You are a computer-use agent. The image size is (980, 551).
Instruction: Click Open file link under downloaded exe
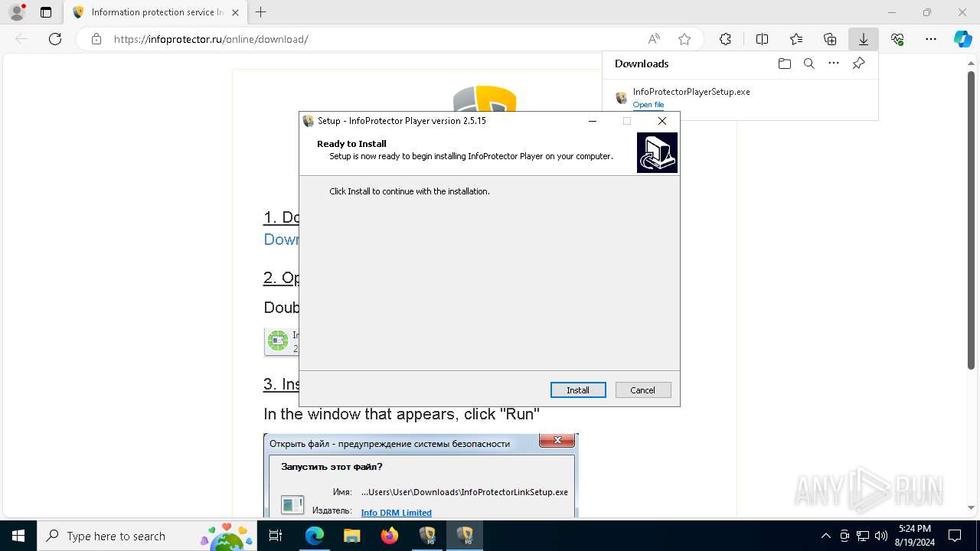[648, 105]
